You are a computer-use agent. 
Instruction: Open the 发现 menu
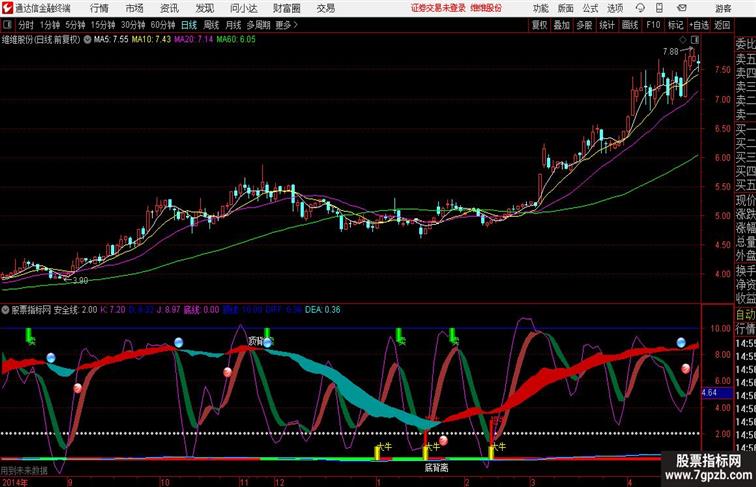(x=204, y=8)
